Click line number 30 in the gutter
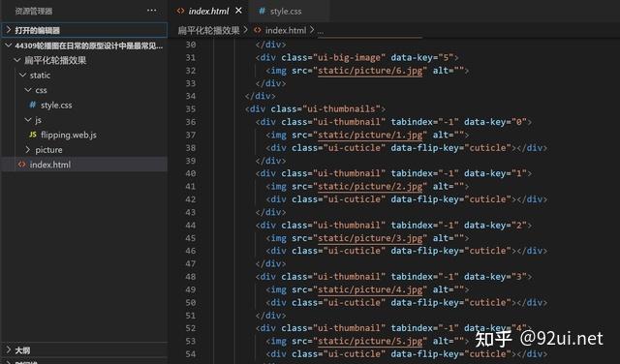Image resolution: width=620 pixels, height=364 pixels. tap(191, 45)
